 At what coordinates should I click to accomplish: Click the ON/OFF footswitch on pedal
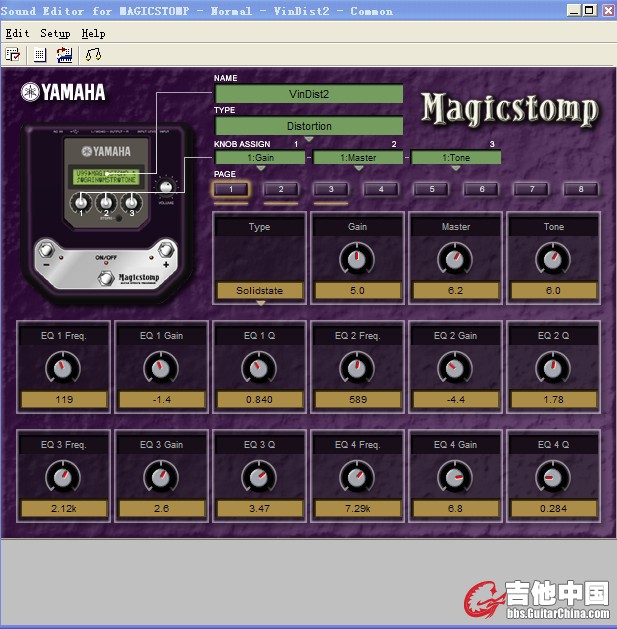click(x=106, y=278)
